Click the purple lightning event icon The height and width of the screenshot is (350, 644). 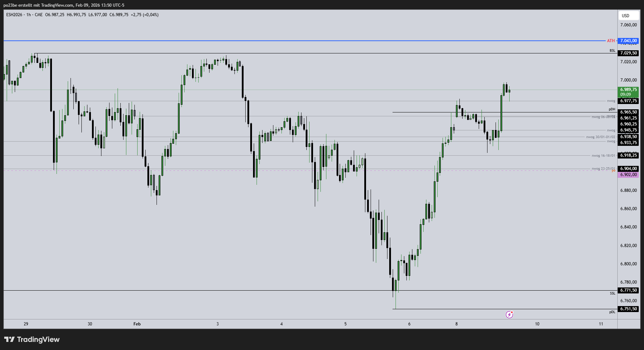[x=509, y=315]
